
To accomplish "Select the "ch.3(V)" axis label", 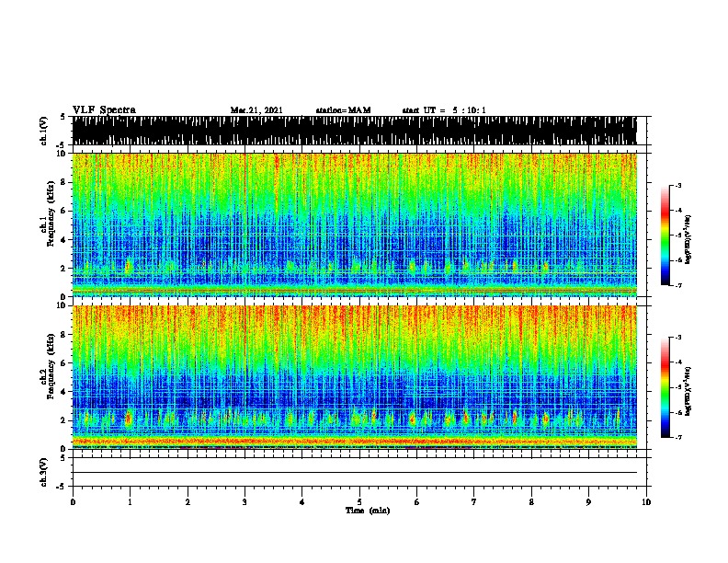I will point(43,472).
